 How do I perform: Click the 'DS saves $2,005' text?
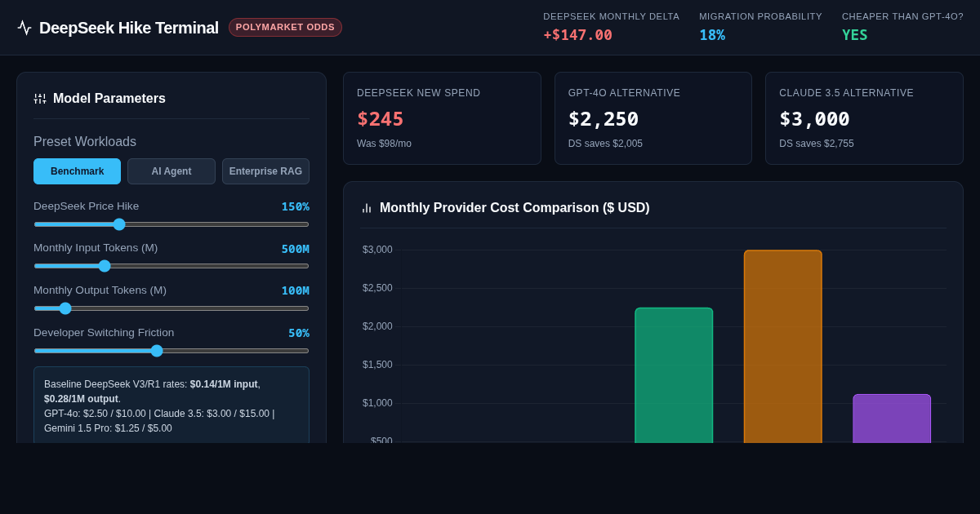605,144
